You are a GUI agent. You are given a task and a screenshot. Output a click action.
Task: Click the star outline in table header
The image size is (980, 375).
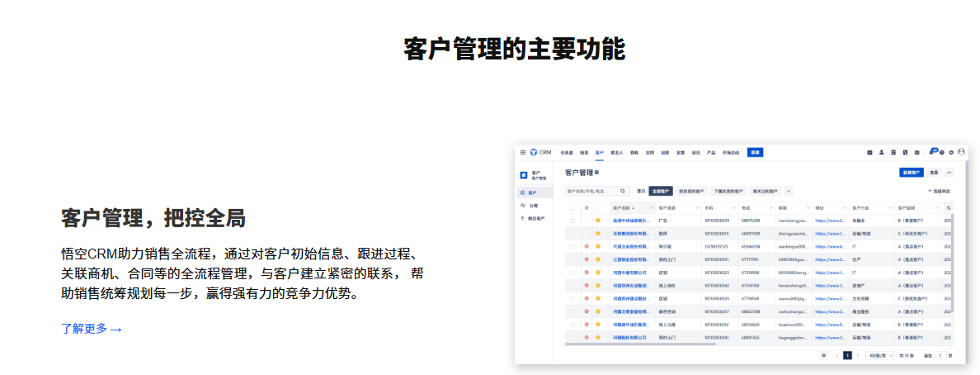point(597,208)
